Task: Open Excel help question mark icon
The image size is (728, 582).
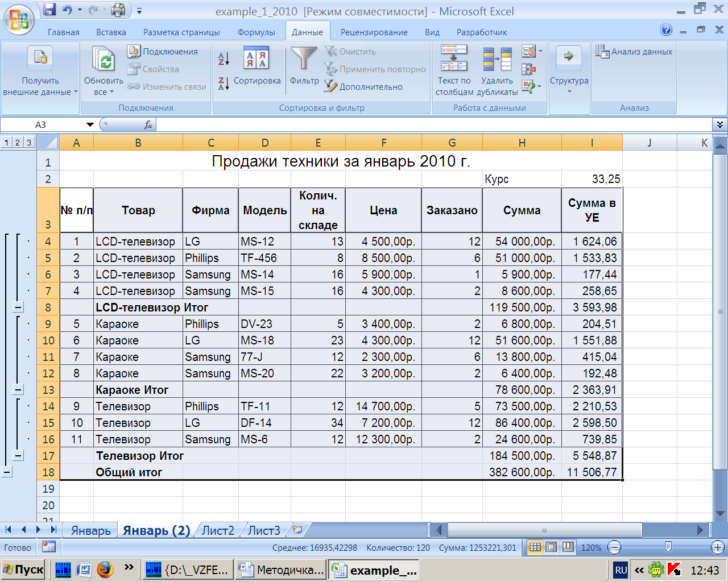Action: pyautogui.click(x=666, y=30)
